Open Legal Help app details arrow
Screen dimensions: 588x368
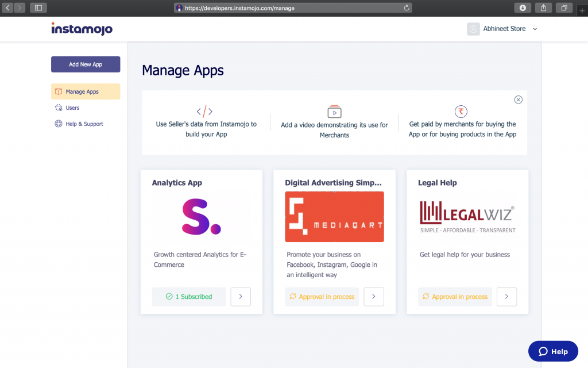(506, 297)
